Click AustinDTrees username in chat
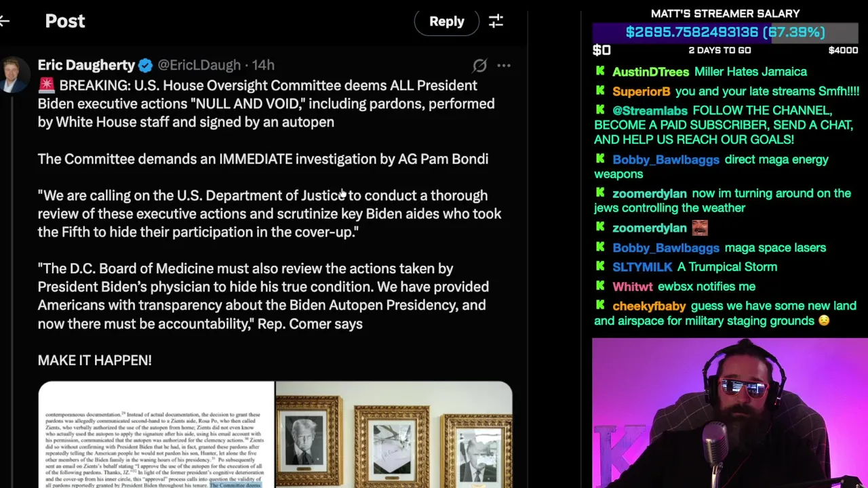This screenshot has width=868, height=488. 650,72
